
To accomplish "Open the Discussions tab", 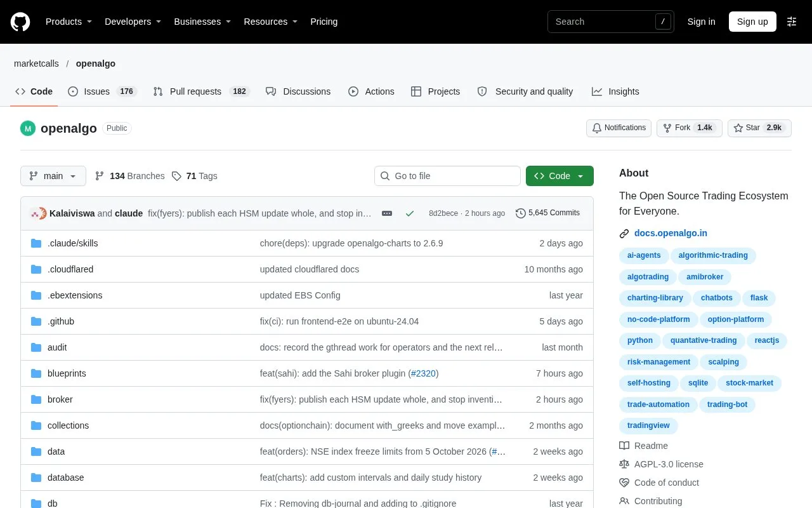I will pyautogui.click(x=298, y=91).
